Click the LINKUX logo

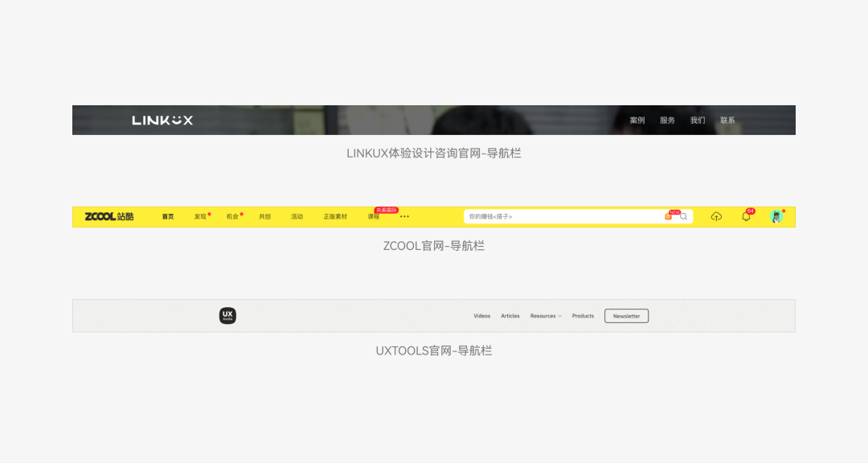coord(162,121)
